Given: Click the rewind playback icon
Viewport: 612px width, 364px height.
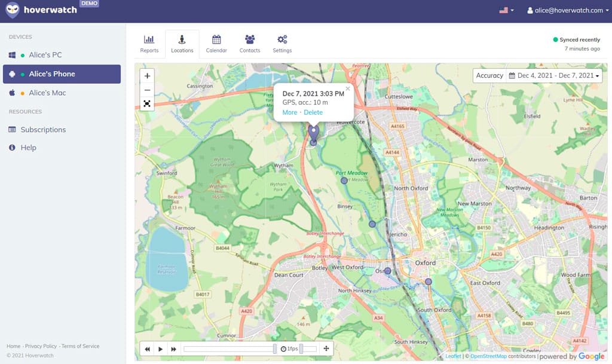Looking at the screenshot, I should pos(147,349).
